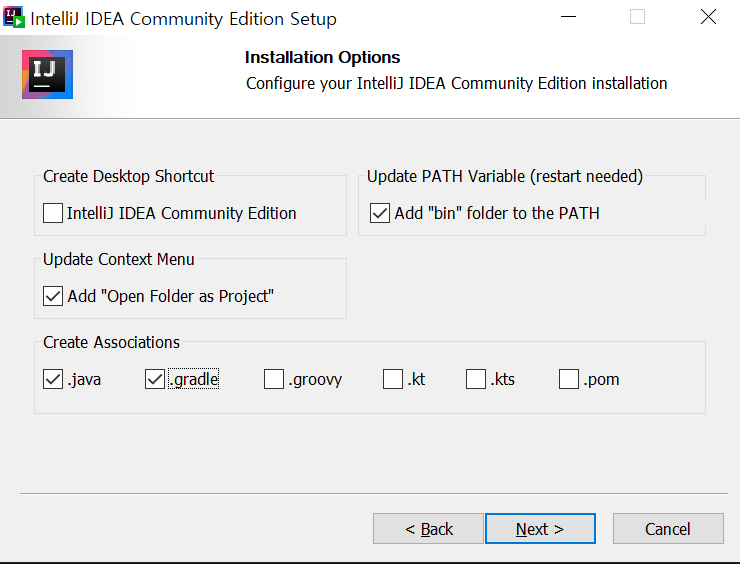Click the IntelliJ IDEA logo in the header

[x=47, y=75]
